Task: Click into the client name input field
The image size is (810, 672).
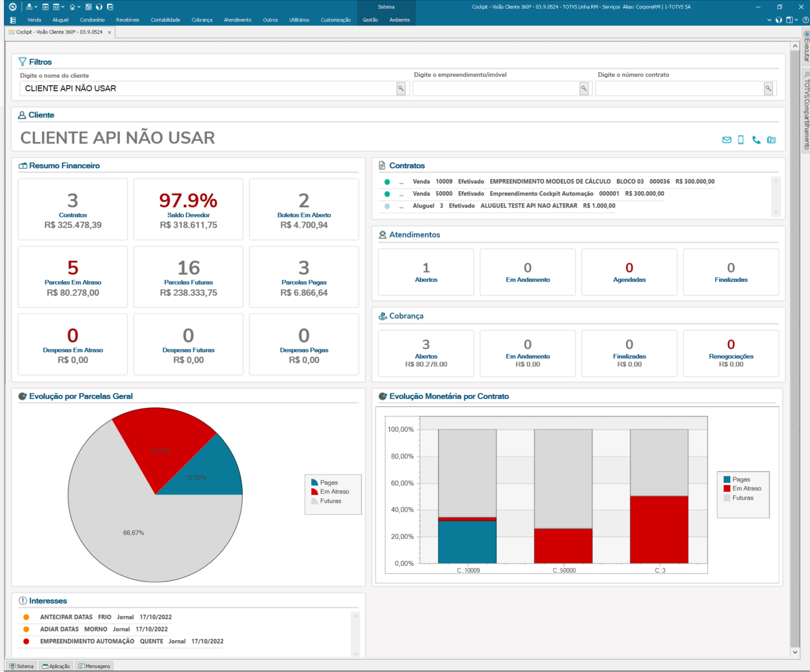Action: pos(209,88)
